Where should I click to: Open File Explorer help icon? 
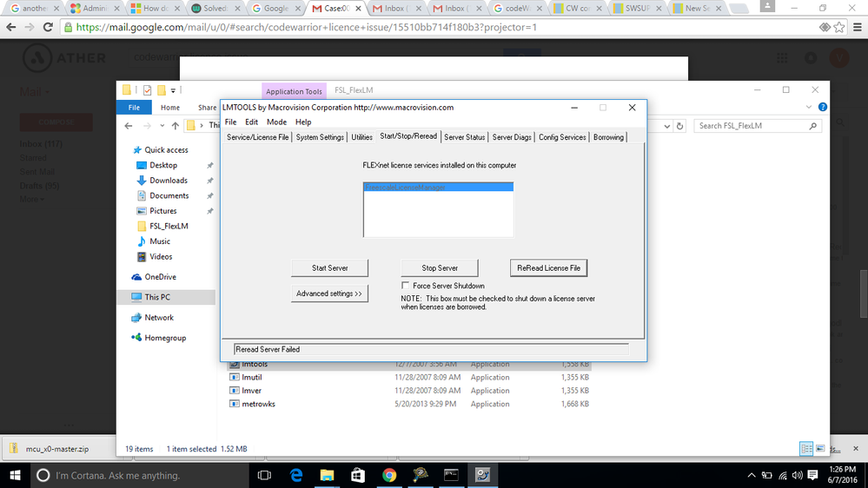coord(823,108)
